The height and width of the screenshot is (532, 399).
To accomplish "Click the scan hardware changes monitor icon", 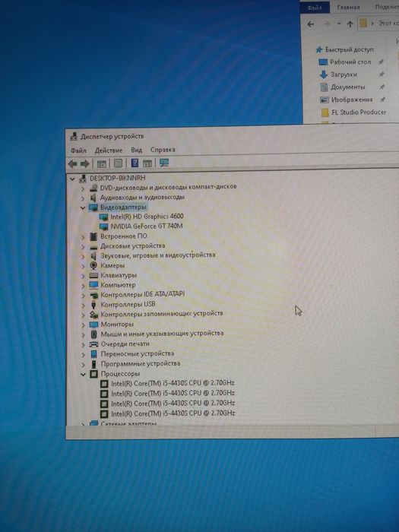I will tap(164, 163).
